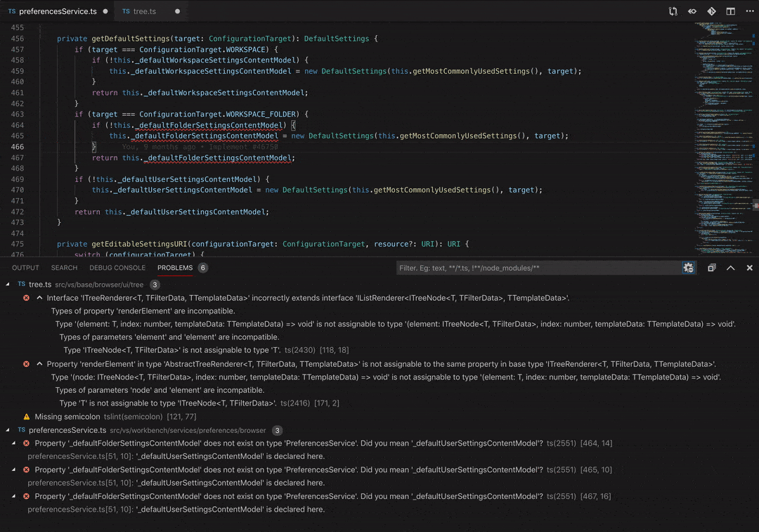
Task: Click the warning icon beside Missing semicolon
Action: 27,417
